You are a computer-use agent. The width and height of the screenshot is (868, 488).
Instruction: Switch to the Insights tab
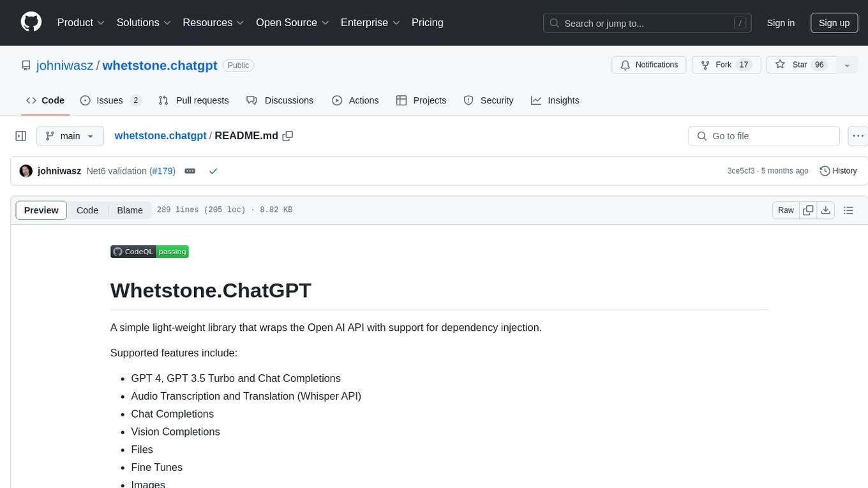point(555,100)
